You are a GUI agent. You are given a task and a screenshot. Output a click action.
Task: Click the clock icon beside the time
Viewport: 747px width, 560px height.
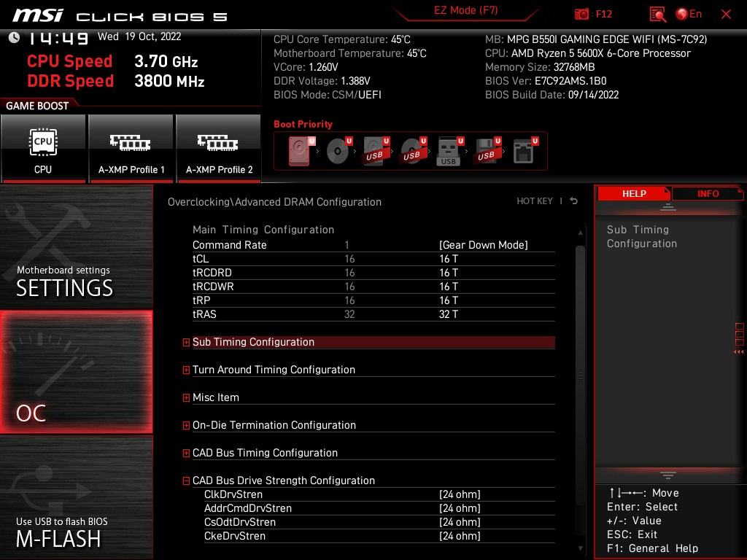[x=15, y=37]
